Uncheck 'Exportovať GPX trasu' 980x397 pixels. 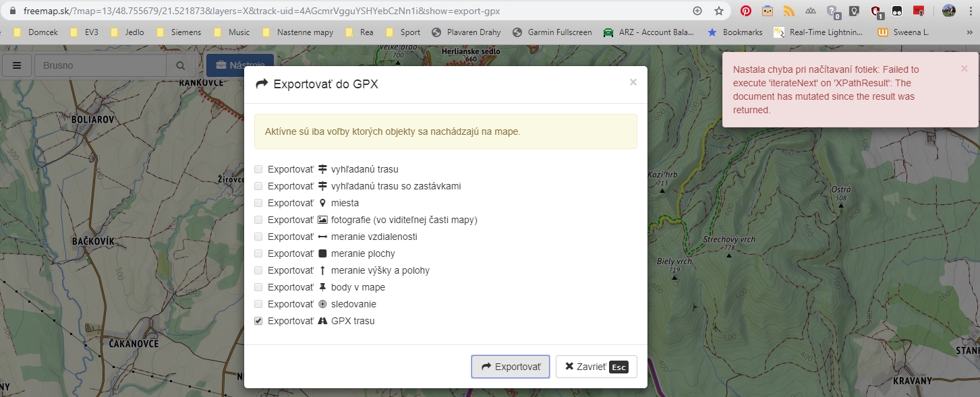[x=258, y=321]
